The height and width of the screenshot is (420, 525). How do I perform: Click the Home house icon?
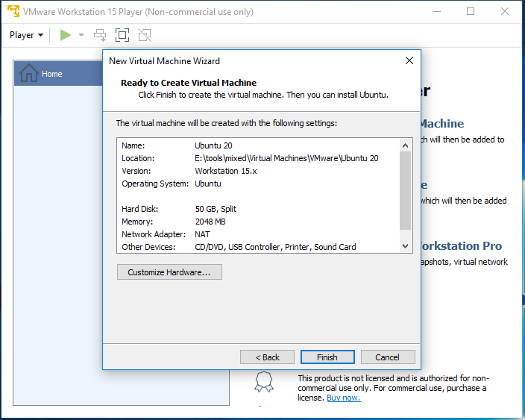(x=29, y=73)
